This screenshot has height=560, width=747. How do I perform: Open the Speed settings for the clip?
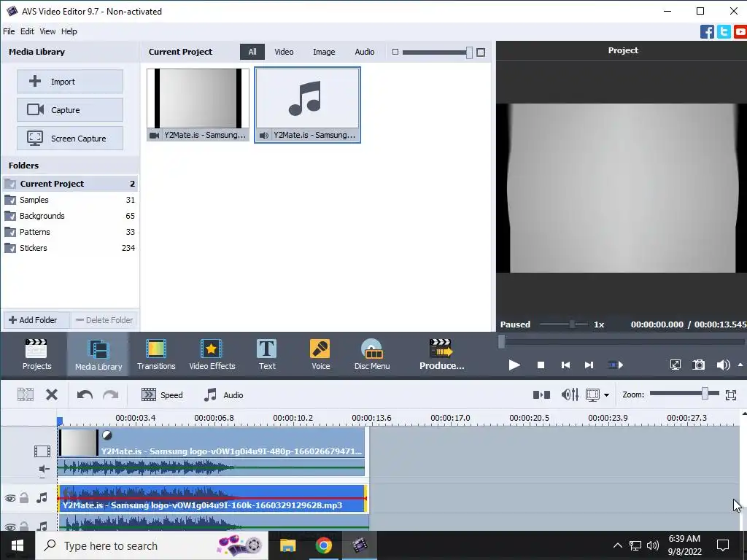(162, 394)
